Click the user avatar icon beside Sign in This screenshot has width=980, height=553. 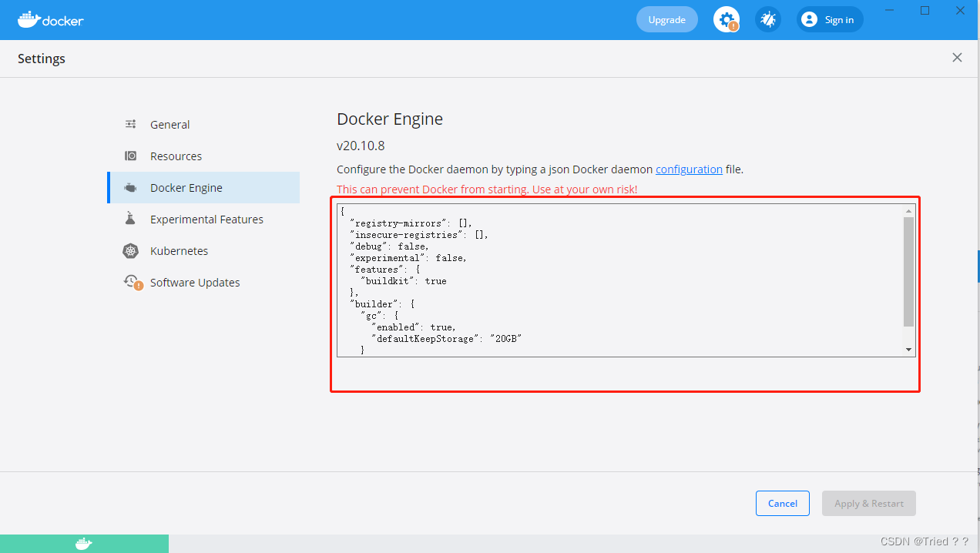click(x=809, y=20)
